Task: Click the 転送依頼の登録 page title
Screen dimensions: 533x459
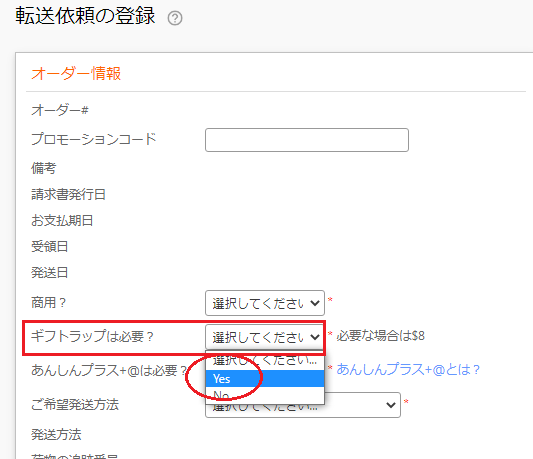Action: (x=85, y=16)
